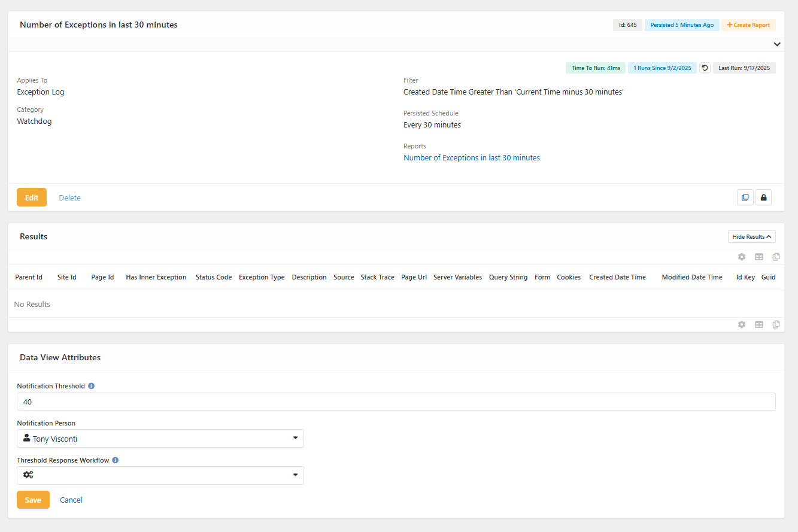The width and height of the screenshot is (798, 532).
Task: Click the security lock icon
Action: (763, 197)
